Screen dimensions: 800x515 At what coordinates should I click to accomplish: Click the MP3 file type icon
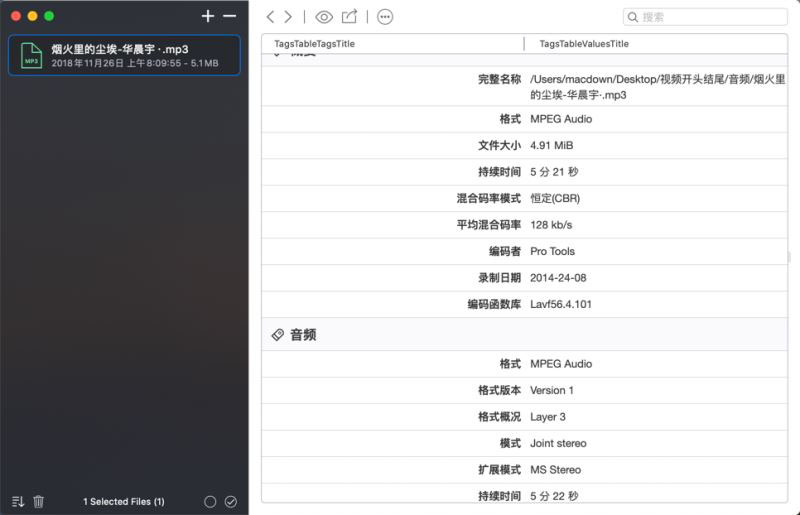[31, 55]
